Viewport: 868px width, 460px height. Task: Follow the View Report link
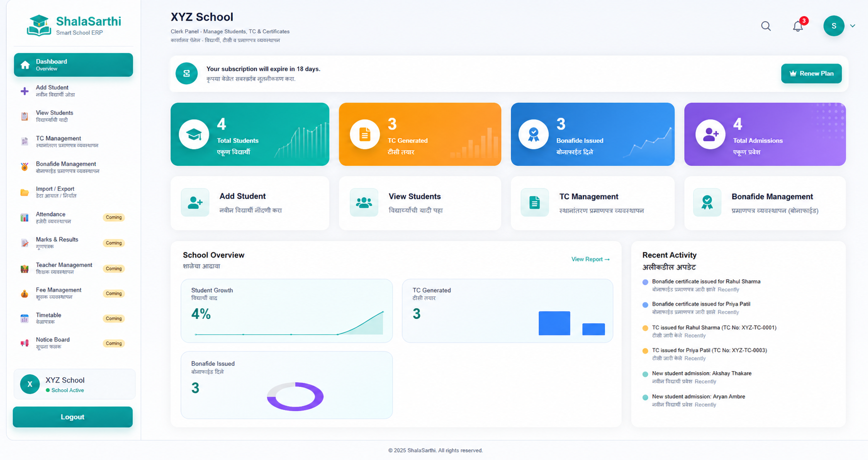click(590, 259)
